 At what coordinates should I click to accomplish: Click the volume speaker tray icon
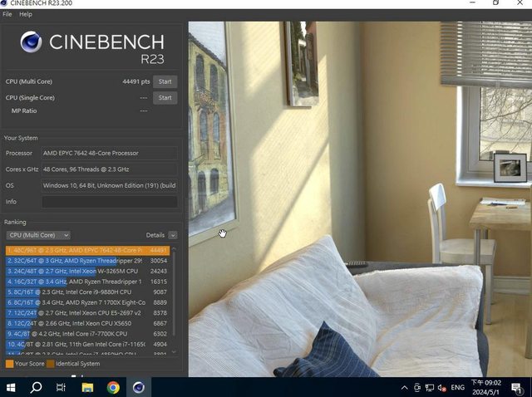pyautogui.click(x=441, y=388)
